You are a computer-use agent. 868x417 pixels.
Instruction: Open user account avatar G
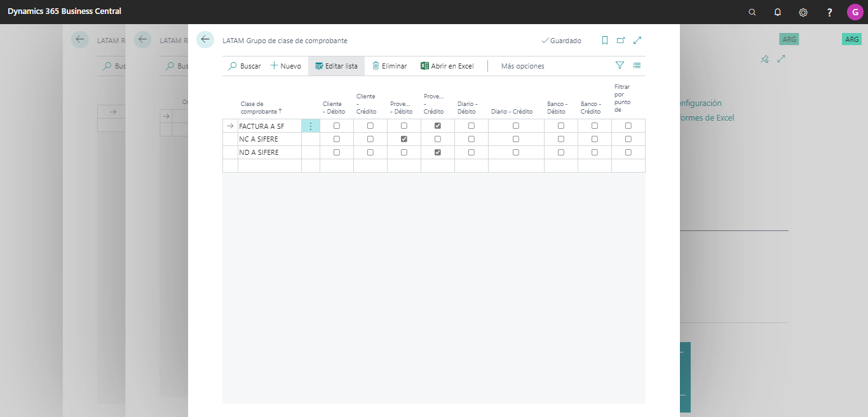[x=855, y=12]
